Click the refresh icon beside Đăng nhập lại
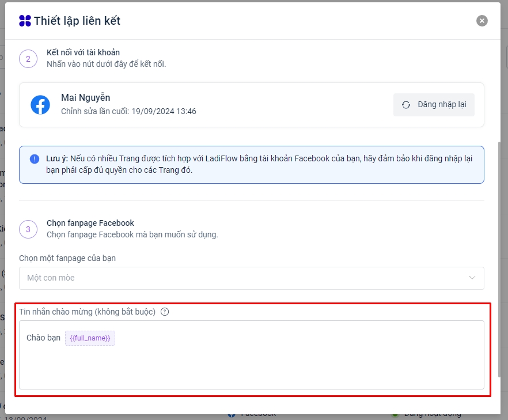 click(x=406, y=105)
